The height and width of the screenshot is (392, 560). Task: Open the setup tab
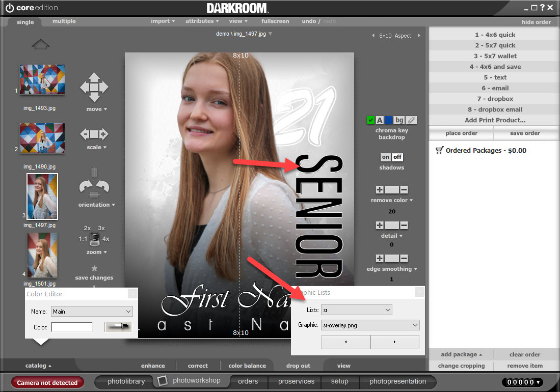click(340, 381)
